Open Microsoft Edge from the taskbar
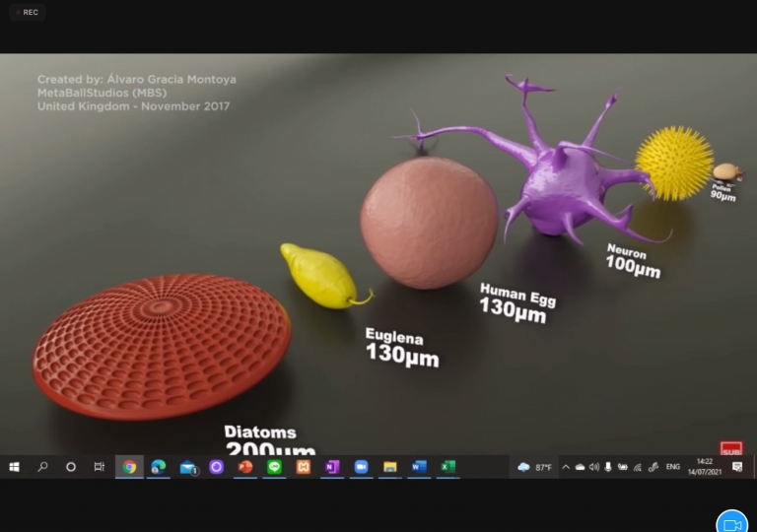The width and height of the screenshot is (757, 532). click(x=158, y=467)
